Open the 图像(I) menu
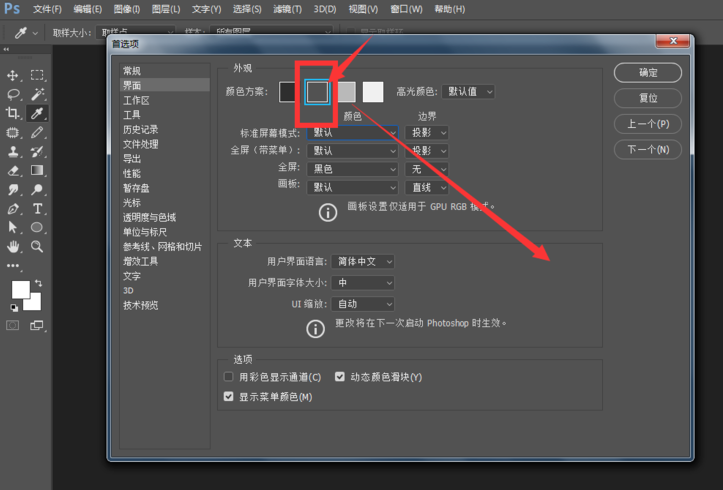Screen dimensions: 723x490 click(x=127, y=9)
